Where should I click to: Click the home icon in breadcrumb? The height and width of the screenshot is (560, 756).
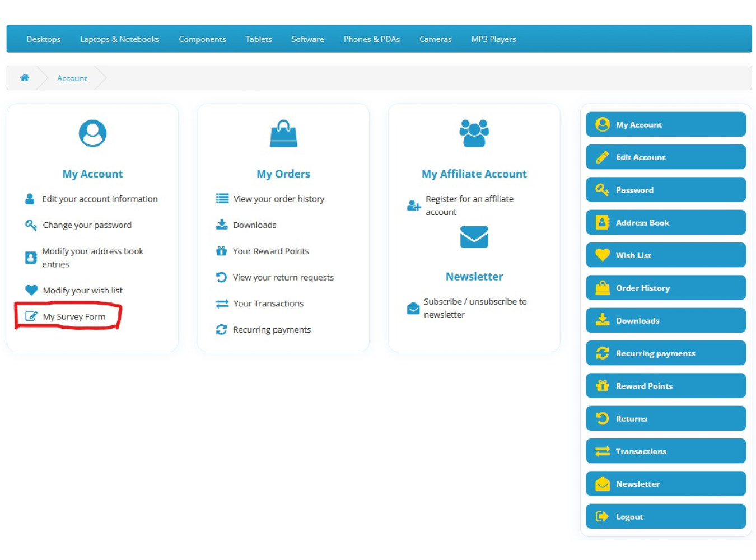25,78
